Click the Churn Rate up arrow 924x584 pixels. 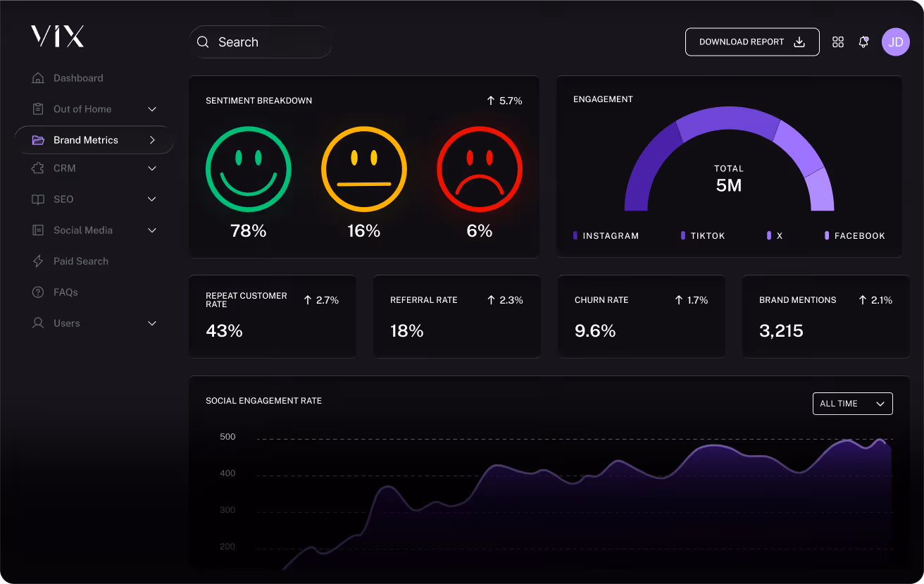pyautogui.click(x=679, y=300)
